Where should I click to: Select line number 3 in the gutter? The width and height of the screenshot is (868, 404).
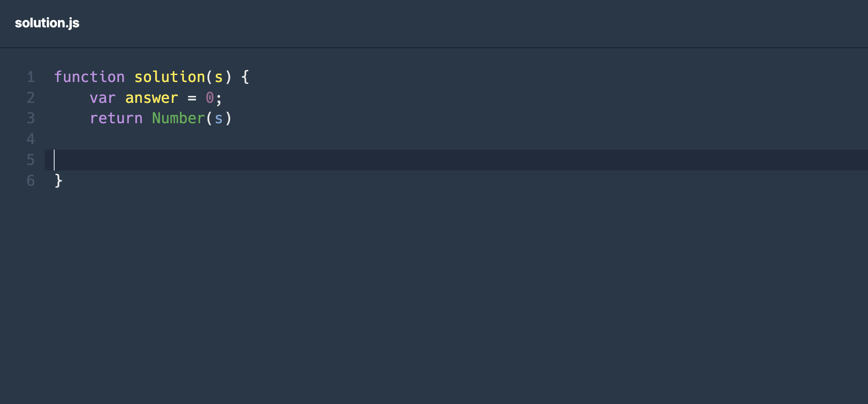(31, 118)
